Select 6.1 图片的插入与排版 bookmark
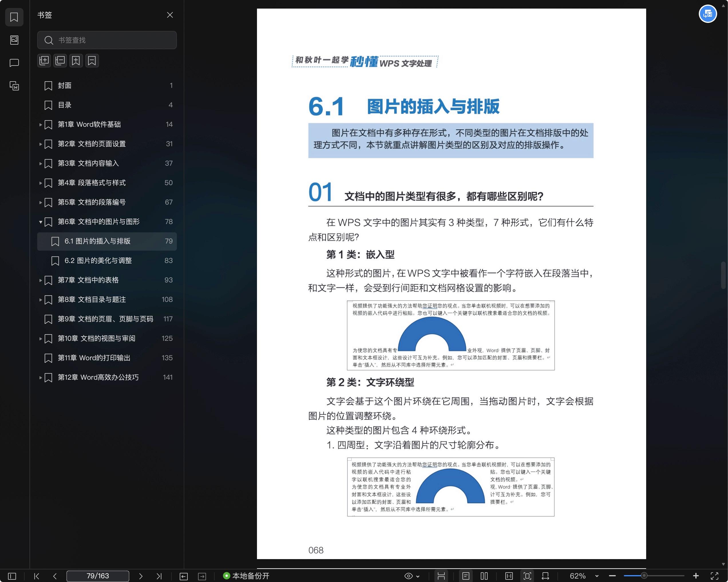 point(107,241)
